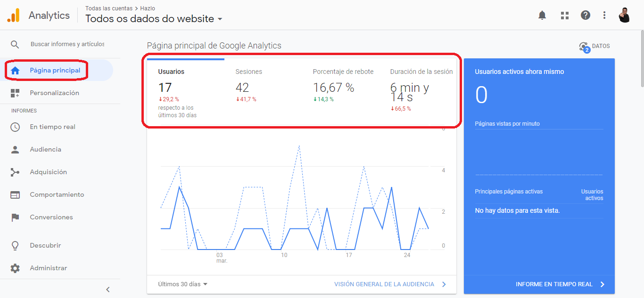Screen dimensions: 644x298
Task: Click the Buscar informes y artículos search field
Action: point(67,44)
